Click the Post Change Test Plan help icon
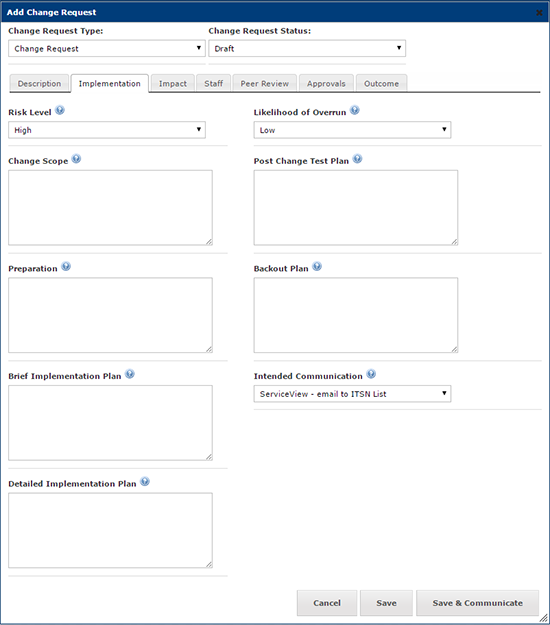Image resolution: width=550 pixels, height=625 pixels. click(358, 159)
